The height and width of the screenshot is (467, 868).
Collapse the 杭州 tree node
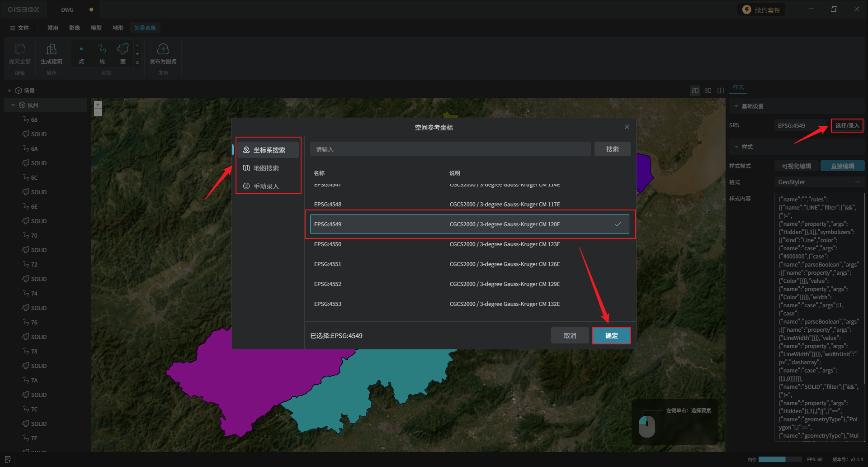coord(13,105)
